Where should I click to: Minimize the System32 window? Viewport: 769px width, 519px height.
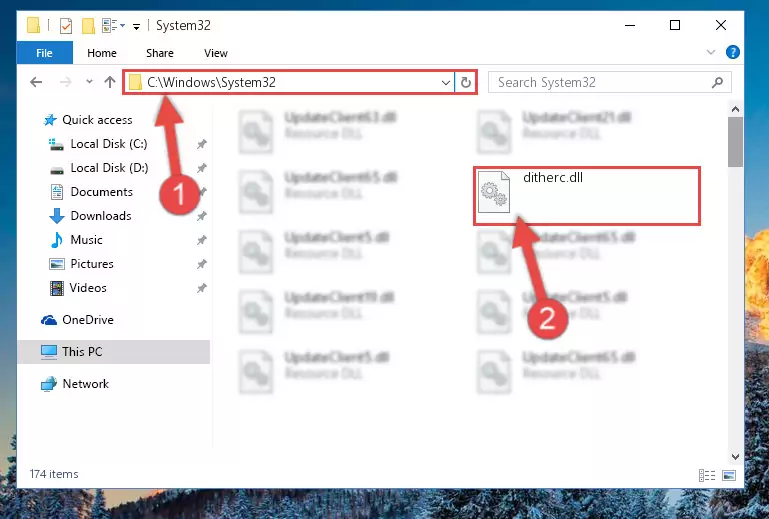click(630, 25)
